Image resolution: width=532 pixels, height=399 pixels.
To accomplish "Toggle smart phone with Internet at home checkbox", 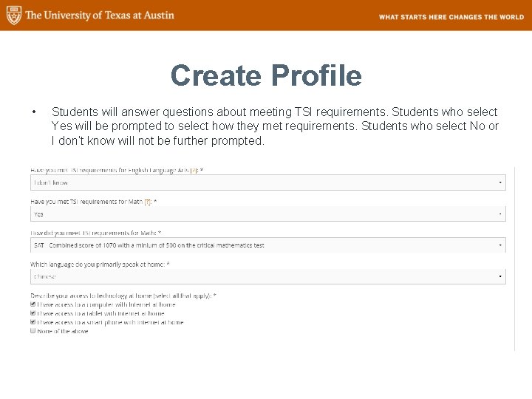I will (33, 322).
